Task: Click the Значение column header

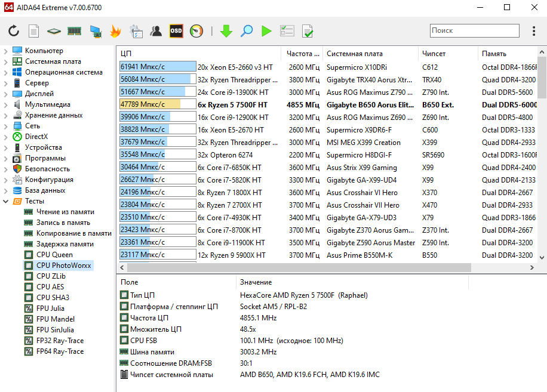Action: pos(352,282)
